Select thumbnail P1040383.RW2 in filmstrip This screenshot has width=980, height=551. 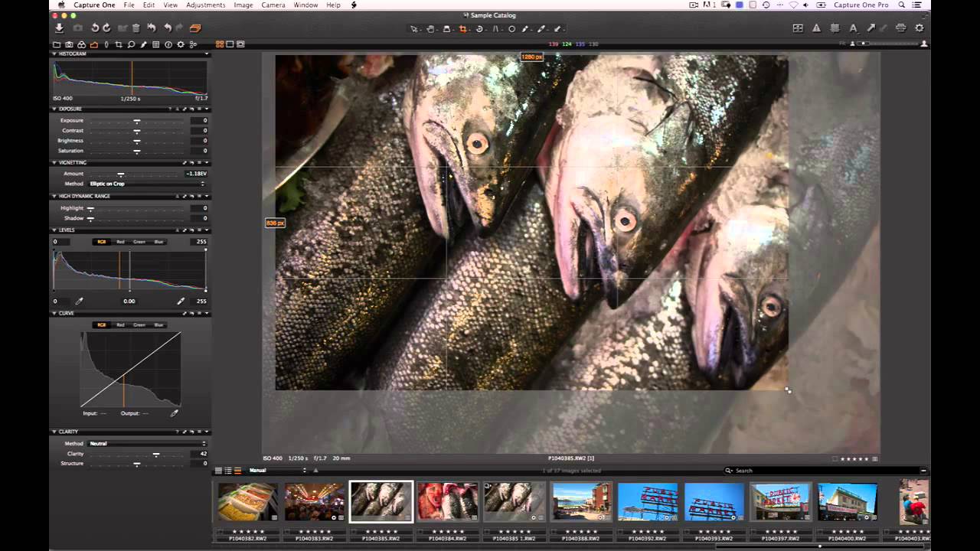315,502
